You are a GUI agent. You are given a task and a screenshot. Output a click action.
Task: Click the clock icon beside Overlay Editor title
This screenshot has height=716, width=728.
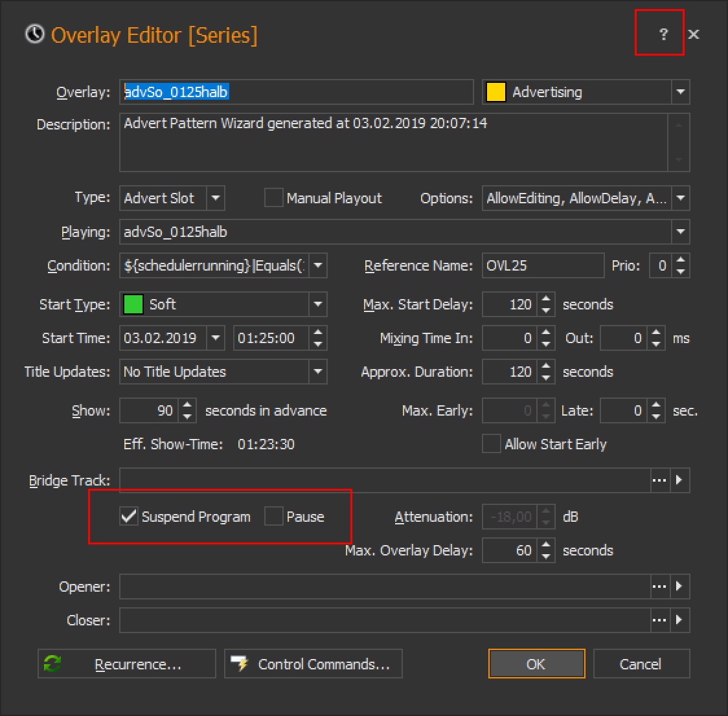pos(34,34)
